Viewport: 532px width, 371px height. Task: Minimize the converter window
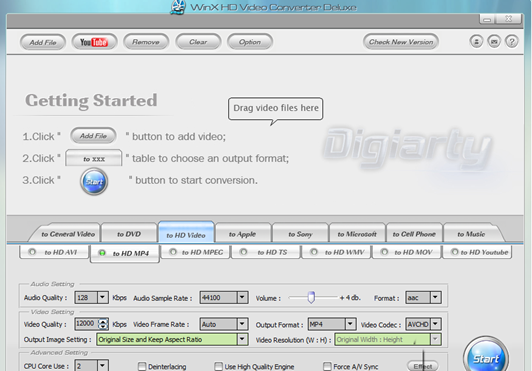pos(488,19)
